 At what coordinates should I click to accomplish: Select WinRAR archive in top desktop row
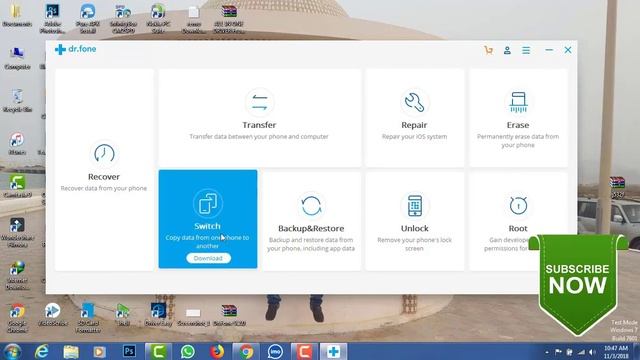(x=229, y=18)
